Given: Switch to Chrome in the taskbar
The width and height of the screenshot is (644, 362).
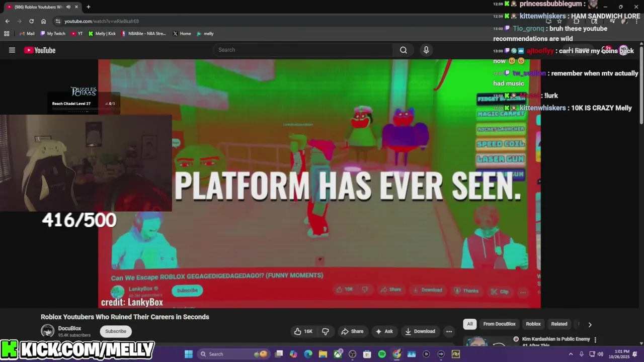Looking at the screenshot, I should (397, 354).
